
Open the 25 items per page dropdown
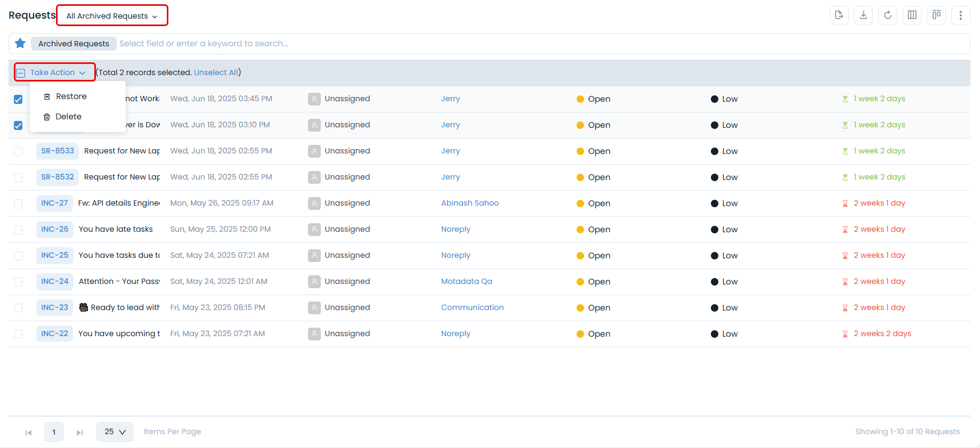pyautogui.click(x=115, y=432)
